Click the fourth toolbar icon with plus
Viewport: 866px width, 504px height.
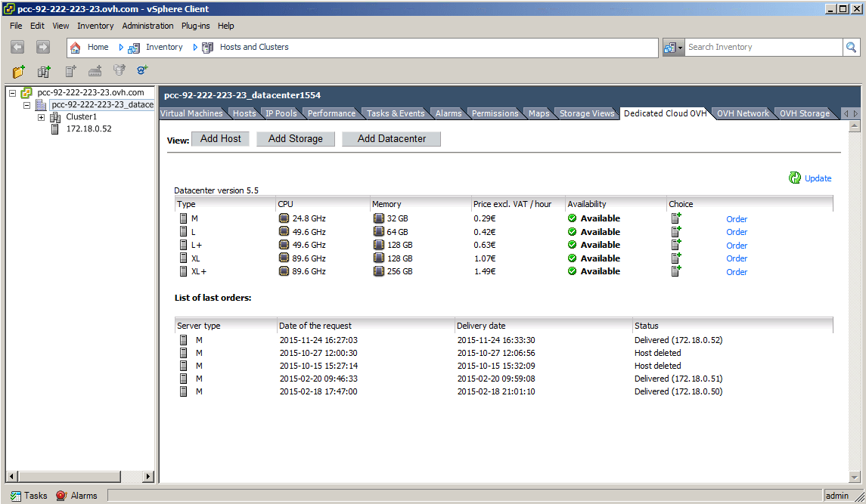[95, 71]
